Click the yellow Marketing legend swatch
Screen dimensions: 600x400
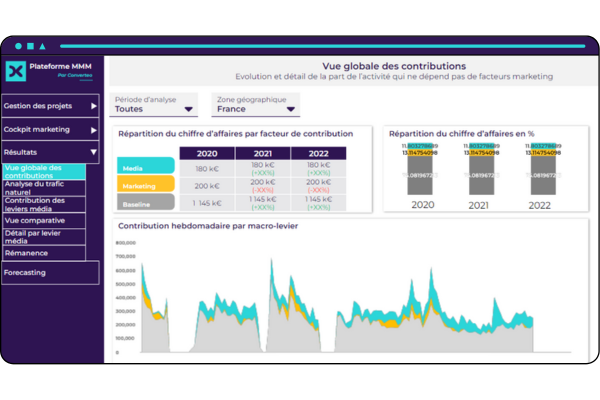pyautogui.click(x=146, y=185)
